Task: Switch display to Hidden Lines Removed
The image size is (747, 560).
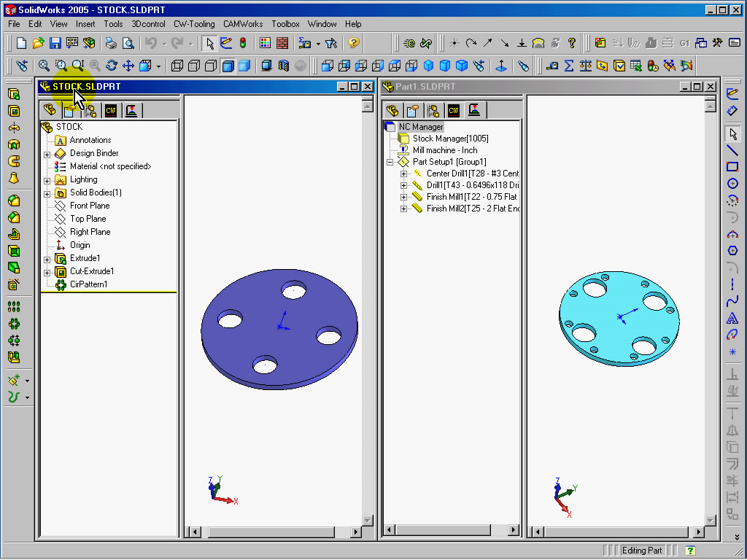Action: point(211,66)
